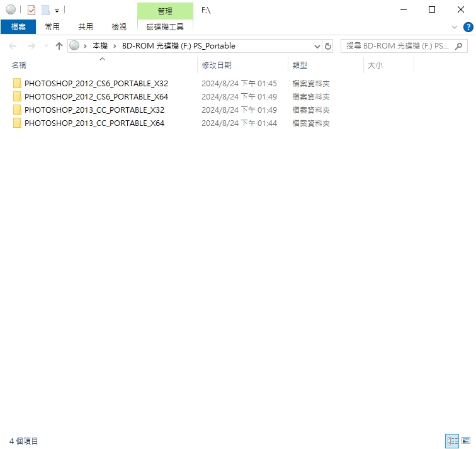Switch to the large icons view layout
This screenshot has width=476, height=449.
point(466,441)
